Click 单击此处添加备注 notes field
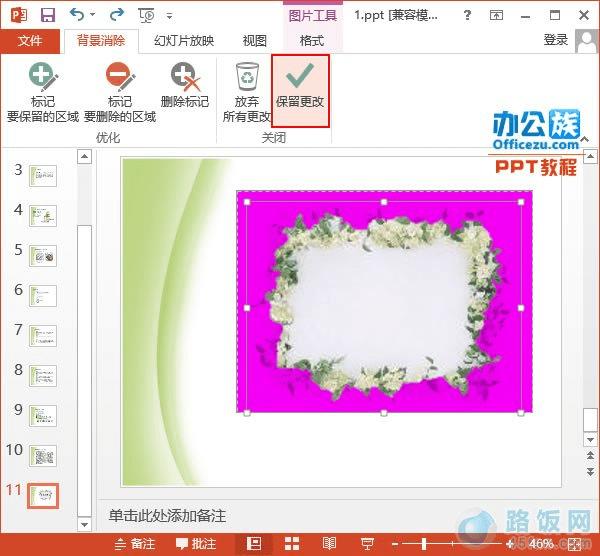Screen dimensions: 600x556 pos(167,516)
